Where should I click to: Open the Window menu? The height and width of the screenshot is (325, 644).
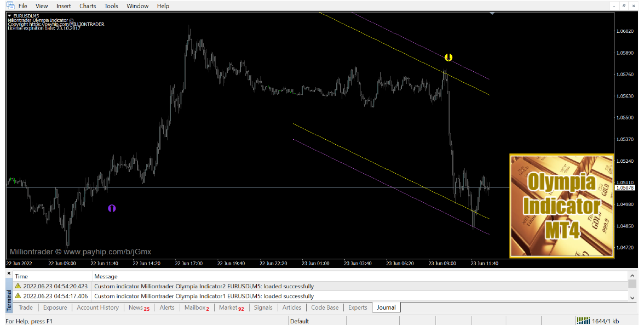[137, 5]
